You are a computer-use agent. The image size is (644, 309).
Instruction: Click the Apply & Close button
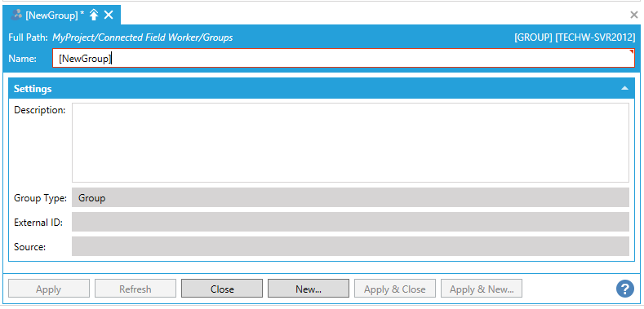(x=395, y=289)
